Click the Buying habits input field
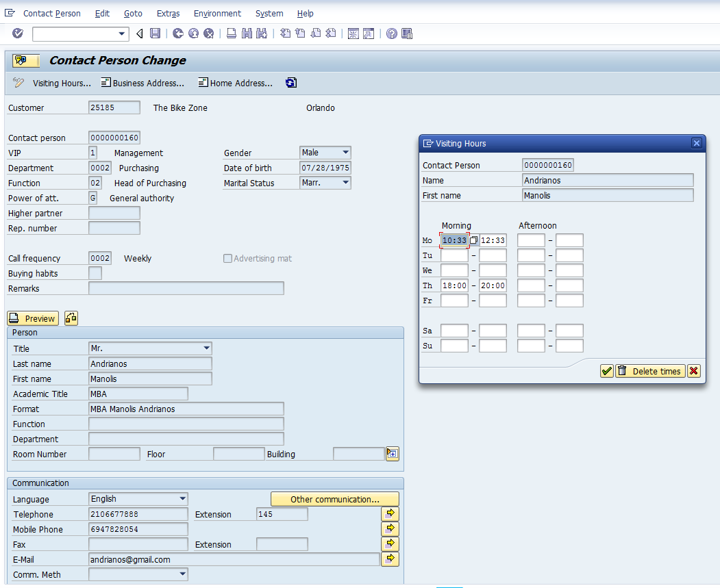This screenshot has height=588, width=720. [x=95, y=273]
